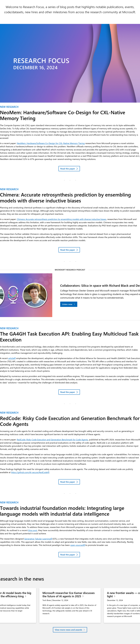Viewport: 140px width, 644px height.
Task: Click the 'Tech Brew | December 12, 2024' byline
Action: click(55, 600)
